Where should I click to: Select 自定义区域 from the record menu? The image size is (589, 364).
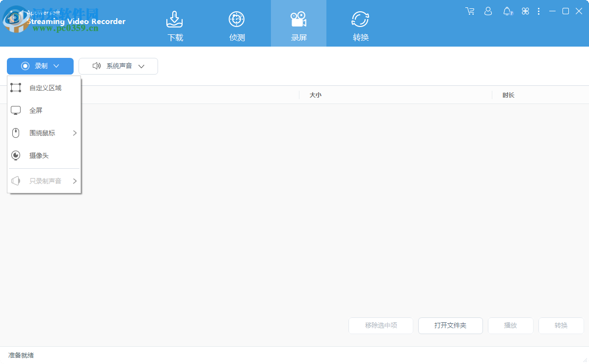(x=44, y=87)
